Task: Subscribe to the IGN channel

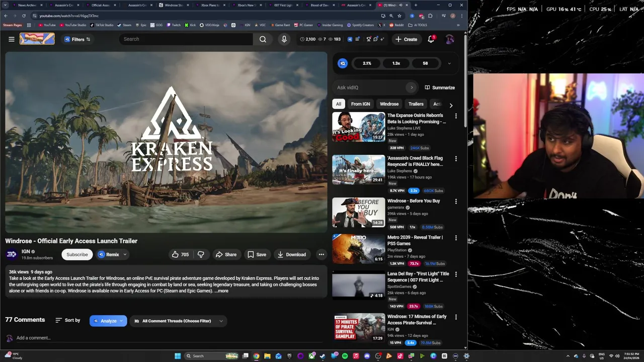Action: (x=77, y=254)
